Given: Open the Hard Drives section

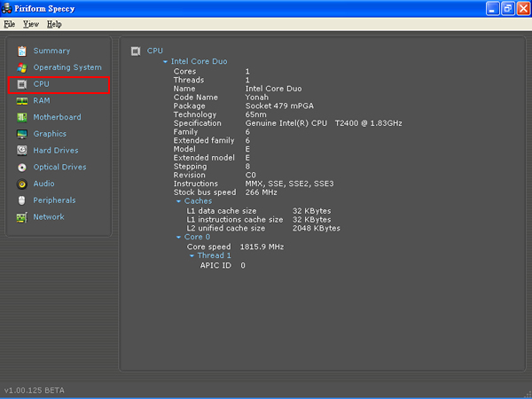Looking at the screenshot, I should [x=56, y=151].
